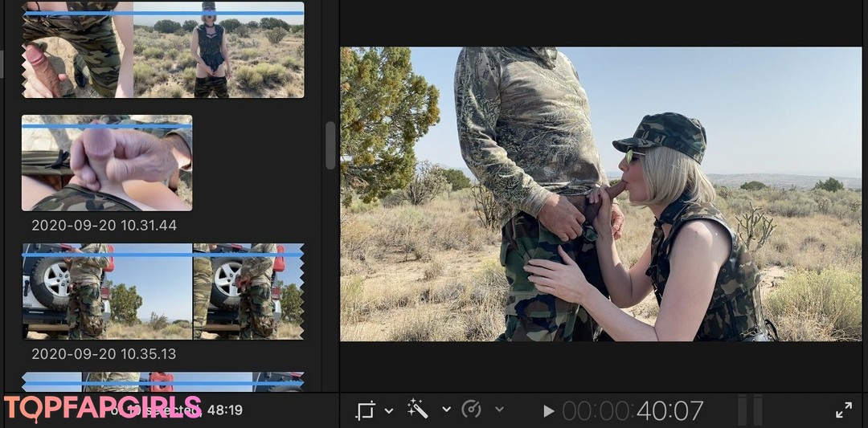Select second filmstrip frame of 2020-09-20 10.35.13
The height and width of the screenshot is (428, 868).
[x=248, y=291]
